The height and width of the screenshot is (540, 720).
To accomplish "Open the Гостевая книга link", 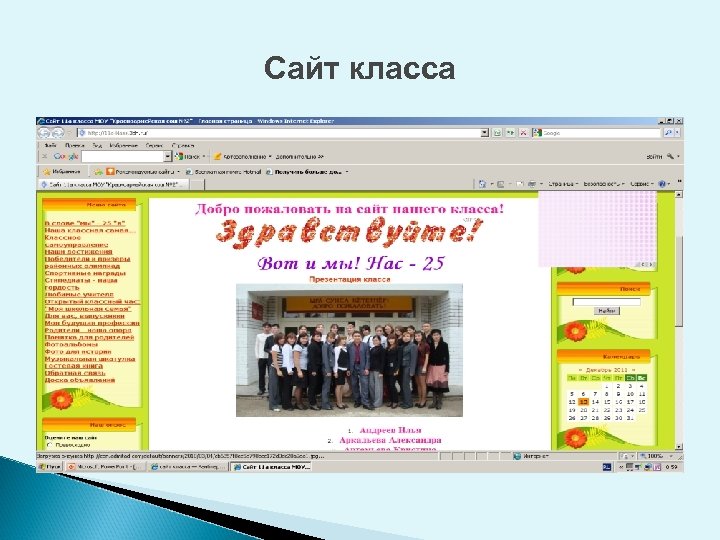I will click(x=73, y=366).
